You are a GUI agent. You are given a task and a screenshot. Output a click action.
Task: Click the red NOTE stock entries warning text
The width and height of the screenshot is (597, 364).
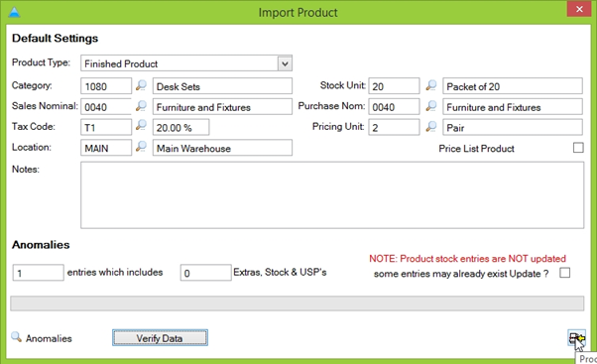click(x=467, y=259)
